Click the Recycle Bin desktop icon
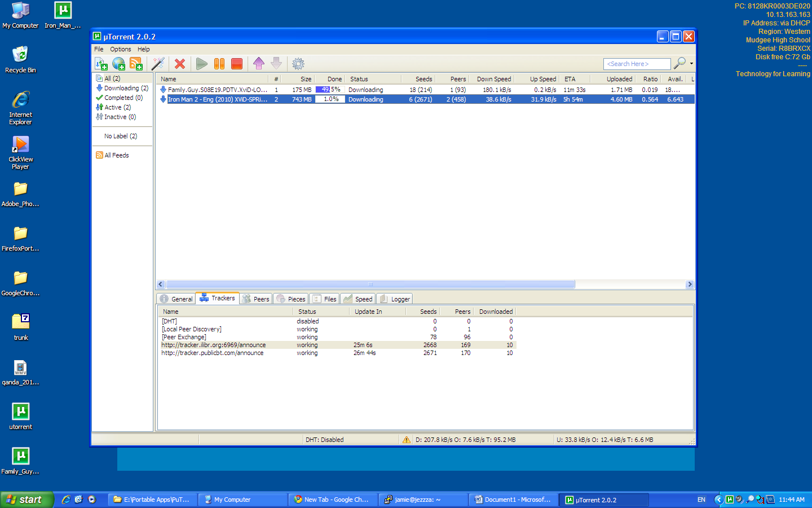The image size is (812, 508). 20,60
